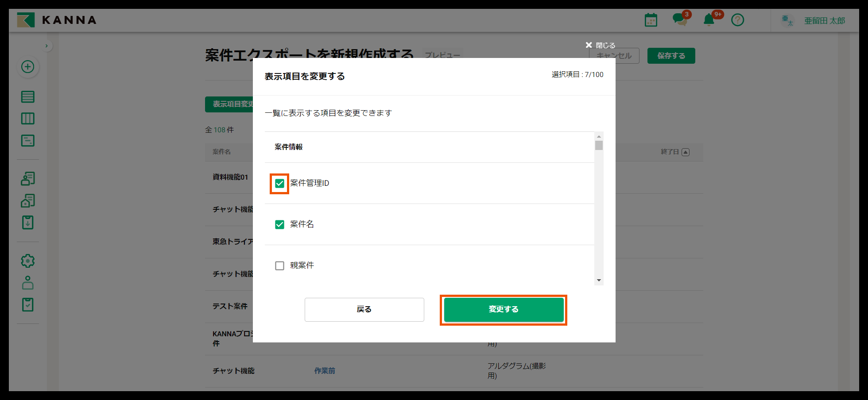The height and width of the screenshot is (400, 868).
Task: Toggle the 終了日 column sort order
Action: point(686,152)
